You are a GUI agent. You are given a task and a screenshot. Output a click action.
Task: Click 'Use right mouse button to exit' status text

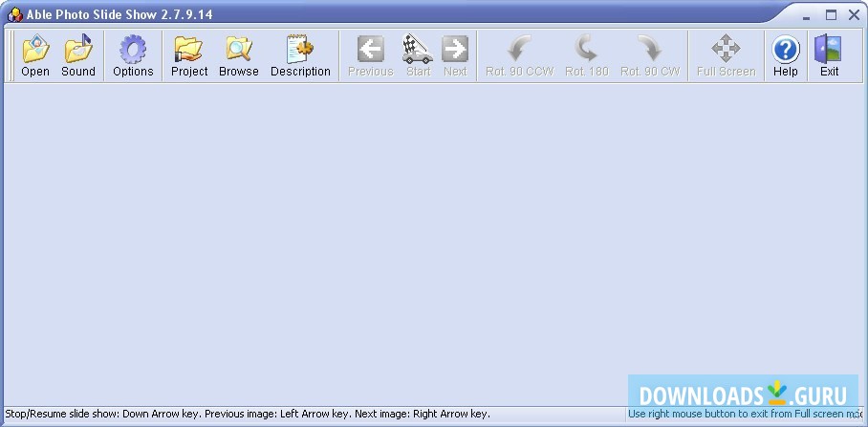pyautogui.click(x=746, y=414)
